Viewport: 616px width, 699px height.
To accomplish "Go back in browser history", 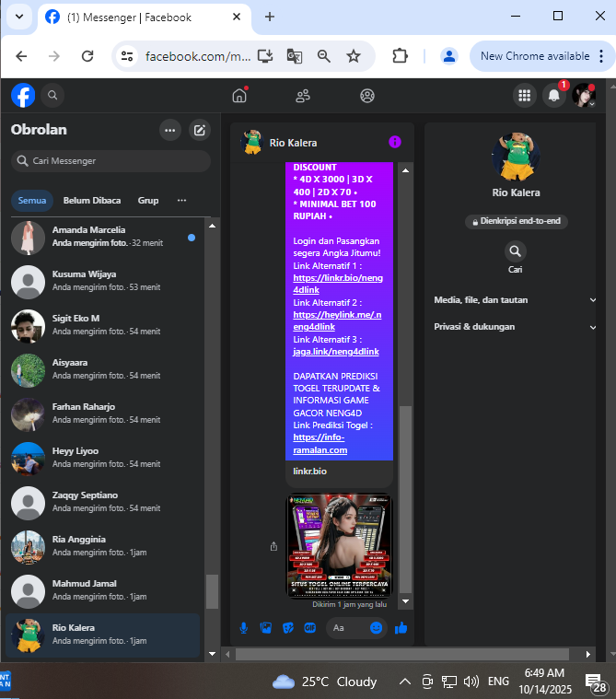I will pos(21,56).
